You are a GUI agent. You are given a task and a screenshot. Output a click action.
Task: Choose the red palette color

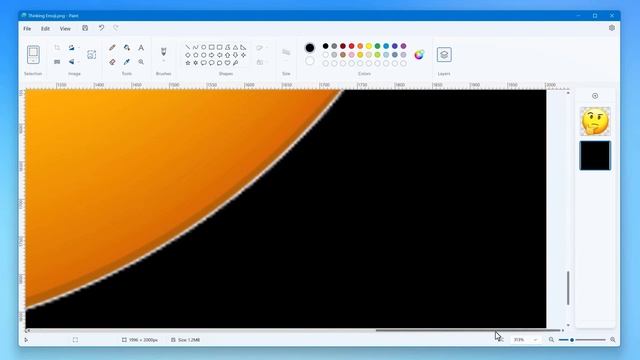coord(351,46)
